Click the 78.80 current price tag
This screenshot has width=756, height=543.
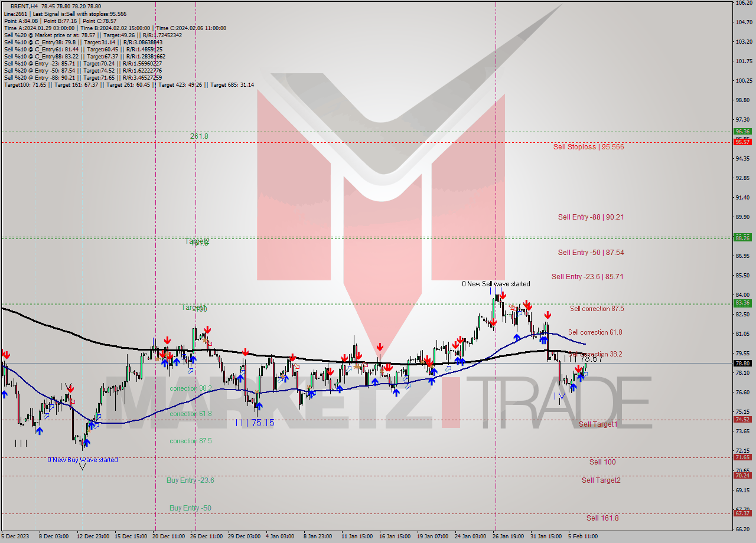pyautogui.click(x=742, y=363)
